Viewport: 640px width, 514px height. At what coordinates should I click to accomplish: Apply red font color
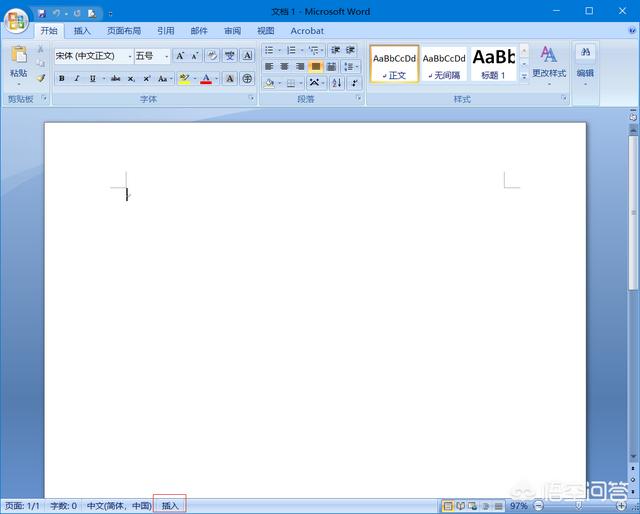(206, 78)
